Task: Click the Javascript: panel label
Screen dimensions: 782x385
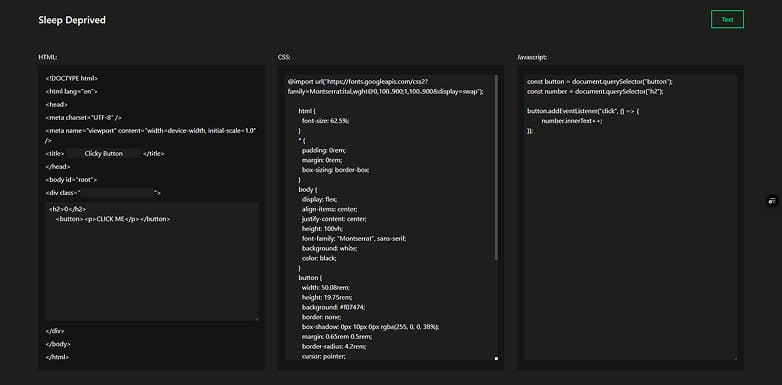Action: click(x=532, y=57)
